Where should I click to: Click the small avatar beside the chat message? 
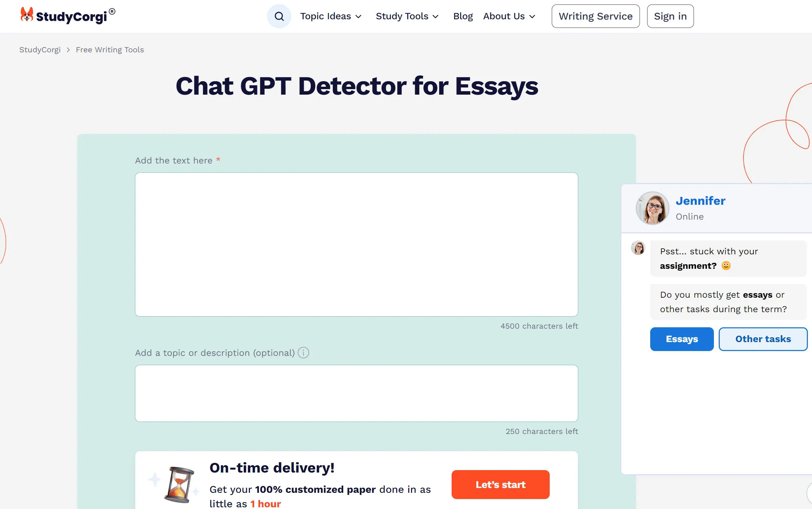tap(639, 248)
